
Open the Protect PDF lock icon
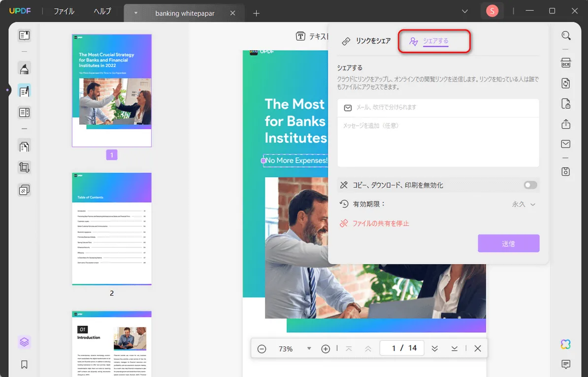566,103
